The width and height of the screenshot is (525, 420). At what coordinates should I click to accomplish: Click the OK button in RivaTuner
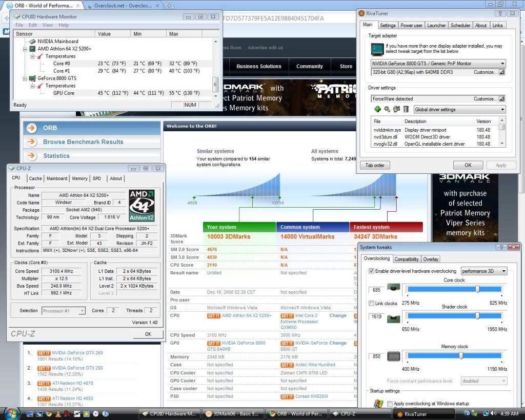tap(468, 165)
